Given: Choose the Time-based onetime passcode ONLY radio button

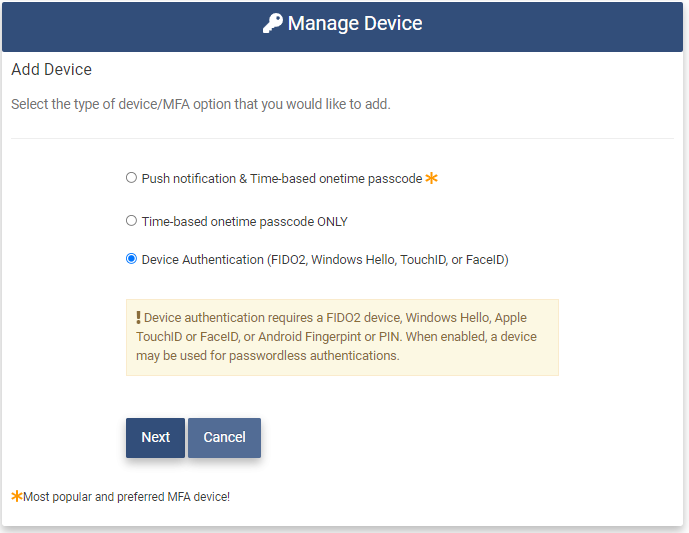Looking at the screenshot, I should point(131,221).
